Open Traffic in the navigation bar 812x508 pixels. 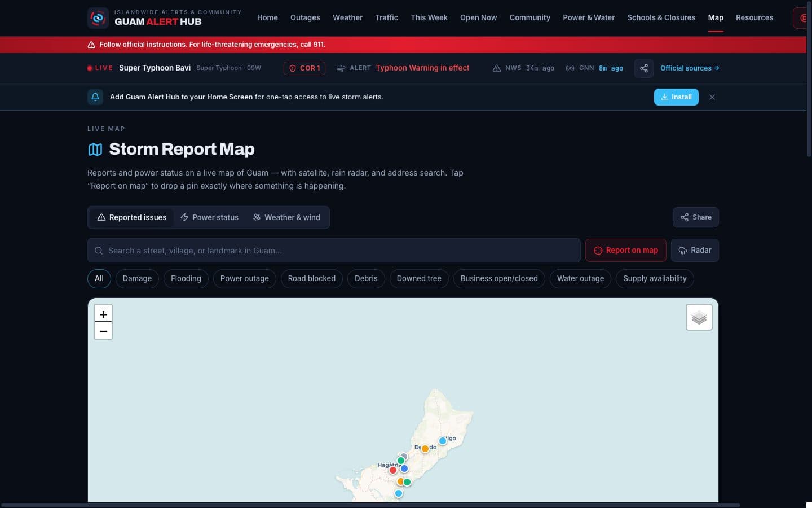click(x=387, y=18)
